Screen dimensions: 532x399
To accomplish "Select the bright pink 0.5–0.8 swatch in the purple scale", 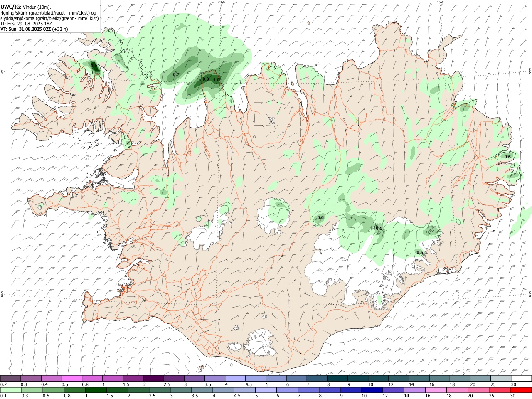I will pyautogui.click(x=71, y=378).
